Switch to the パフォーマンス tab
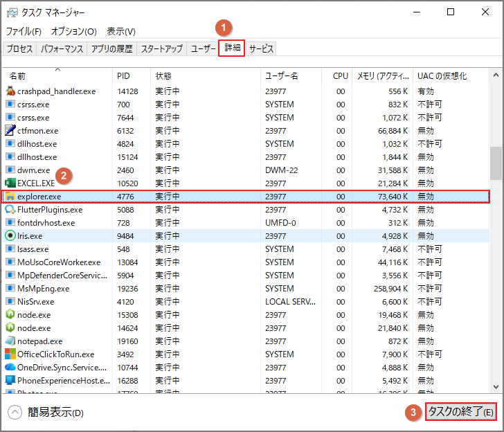Image resolution: width=504 pixels, height=432 pixels. click(62, 49)
